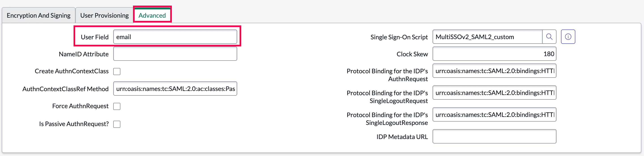Check the Is Passive AuthnRequest checkbox

coord(117,124)
